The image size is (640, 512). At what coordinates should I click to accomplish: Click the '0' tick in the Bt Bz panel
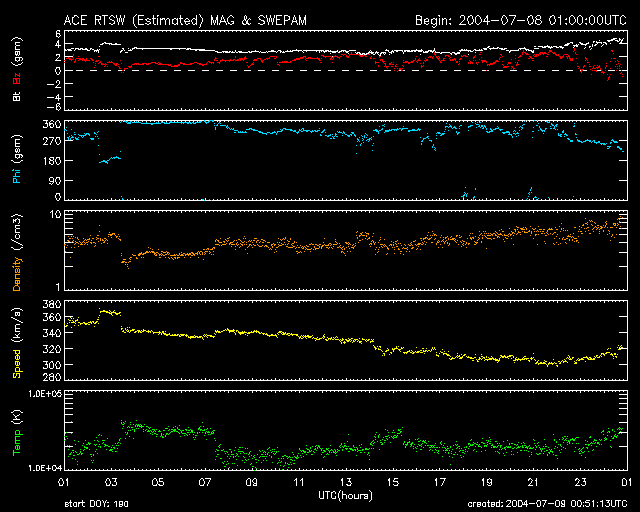58,71
